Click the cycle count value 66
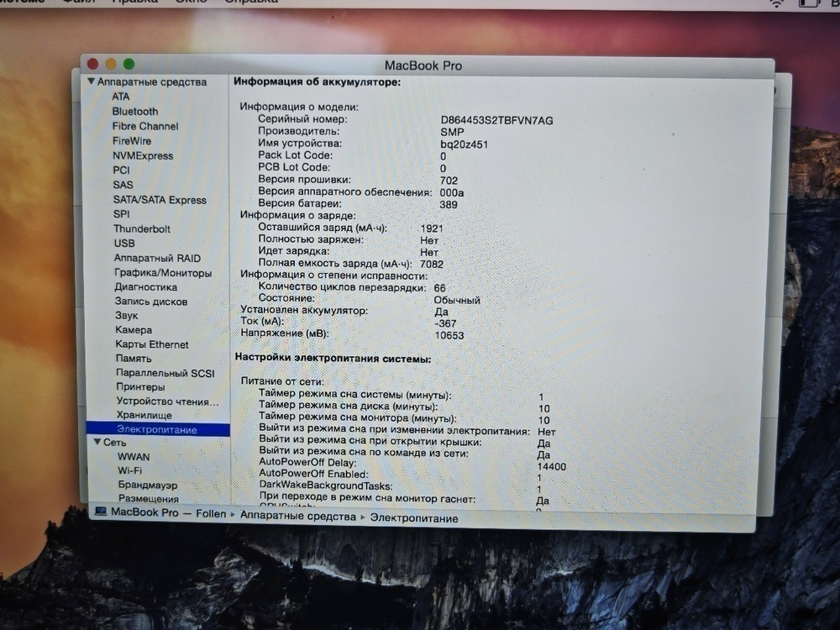 (440, 288)
